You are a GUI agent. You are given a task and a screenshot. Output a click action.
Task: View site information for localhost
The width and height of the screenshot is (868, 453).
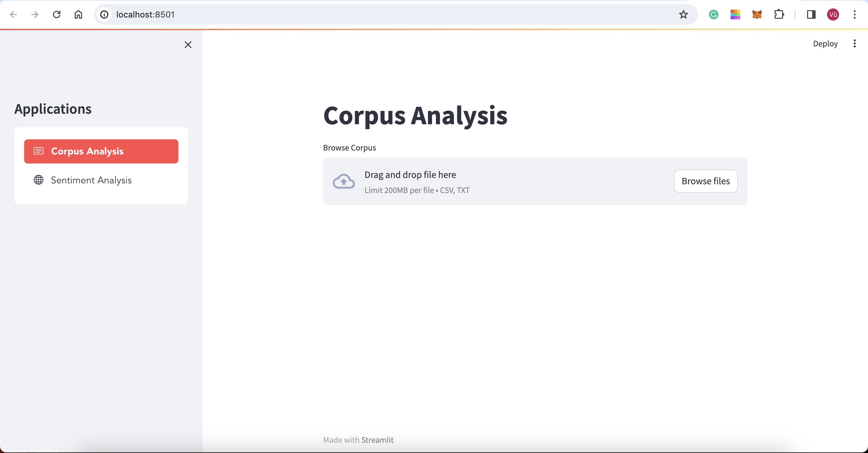coord(105,14)
